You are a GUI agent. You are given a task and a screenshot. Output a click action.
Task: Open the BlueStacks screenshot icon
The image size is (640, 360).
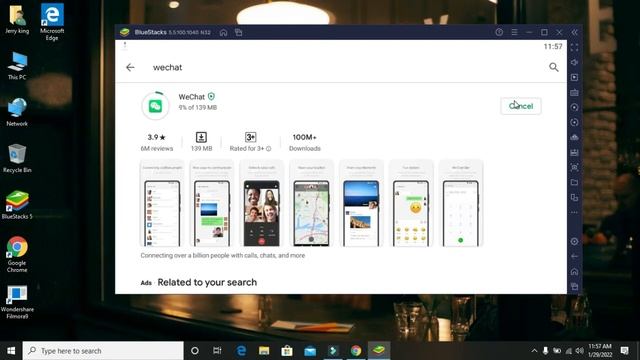574,167
